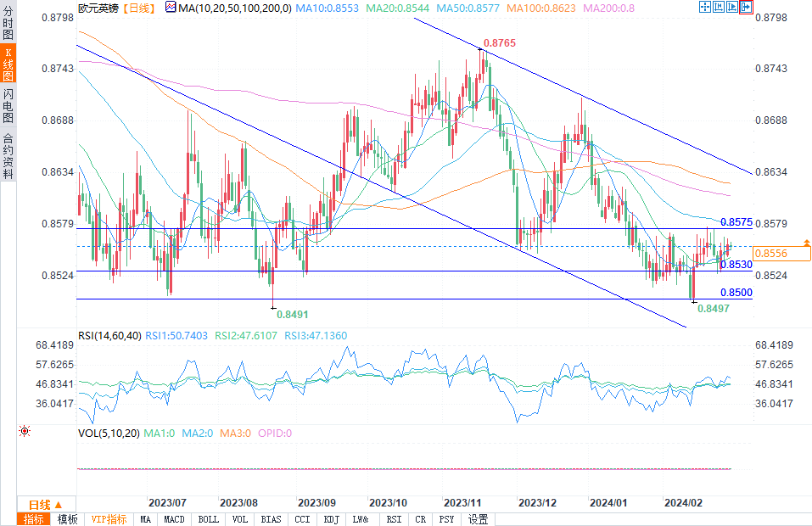Image resolution: width=812 pixels, height=526 pixels.
Task: Select the BIAS indicator button
Action: point(271,519)
